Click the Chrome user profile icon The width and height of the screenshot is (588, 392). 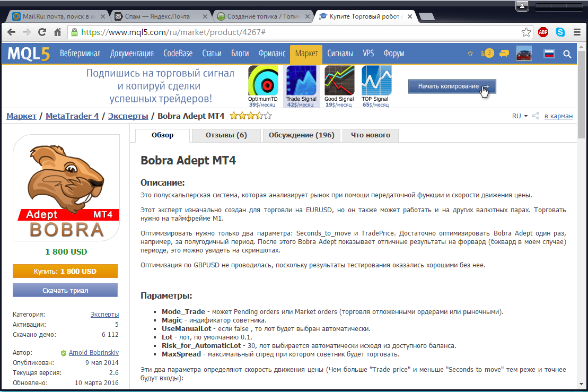click(x=522, y=6)
